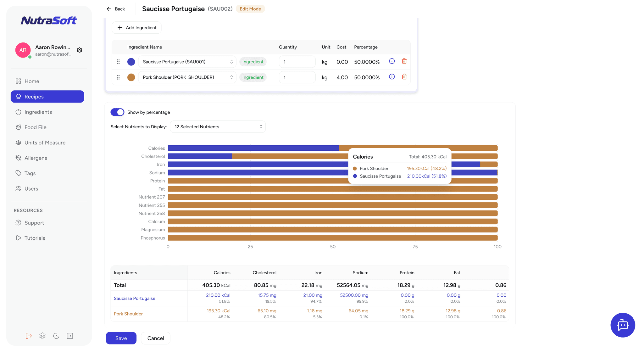Click the Fat bar in chart
The width and height of the screenshot is (644, 352).
click(x=333, y=189)
